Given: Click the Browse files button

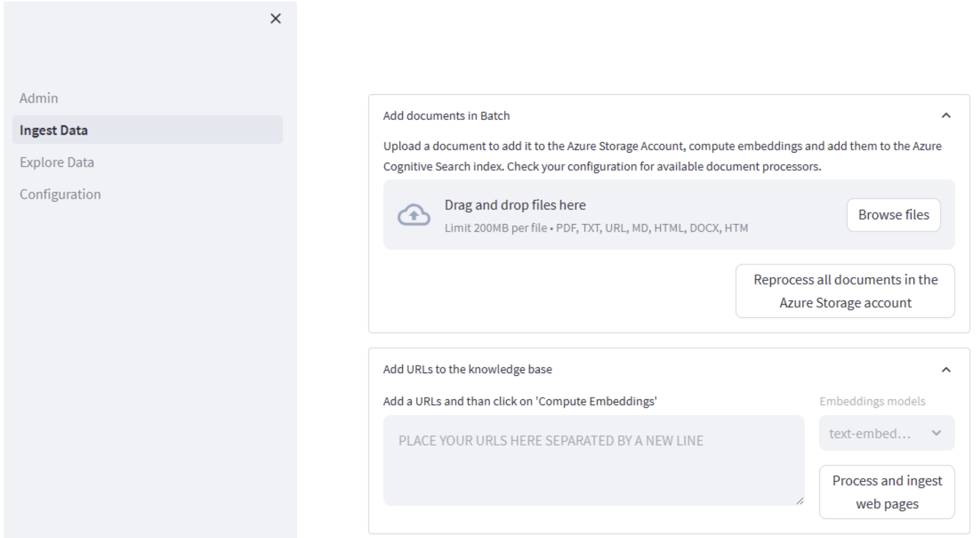Looking at the screenshot, I should coord(893,215).
